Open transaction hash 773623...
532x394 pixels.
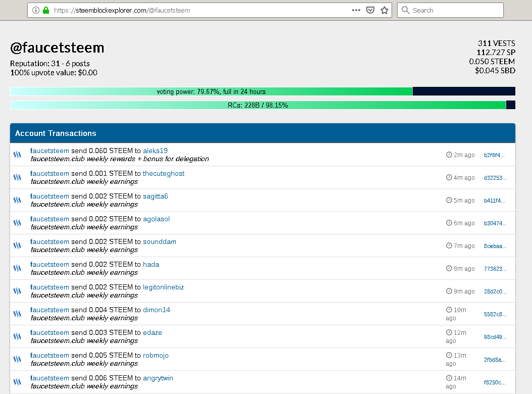(x=495, y=269)
